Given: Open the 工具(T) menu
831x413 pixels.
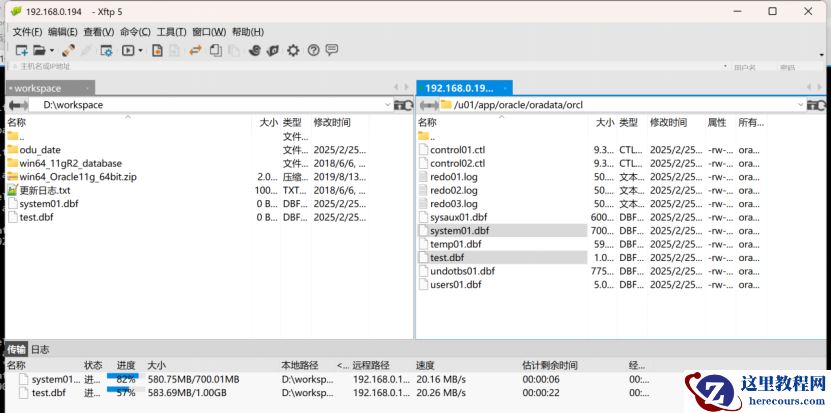Looking at the screenshot, I should tap(171, 32).
